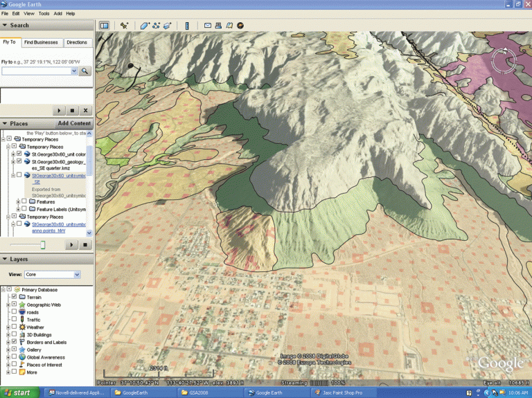Add a polygon using toolbar icon
Viewport: 532px width, 398px height.
point(145,26)
